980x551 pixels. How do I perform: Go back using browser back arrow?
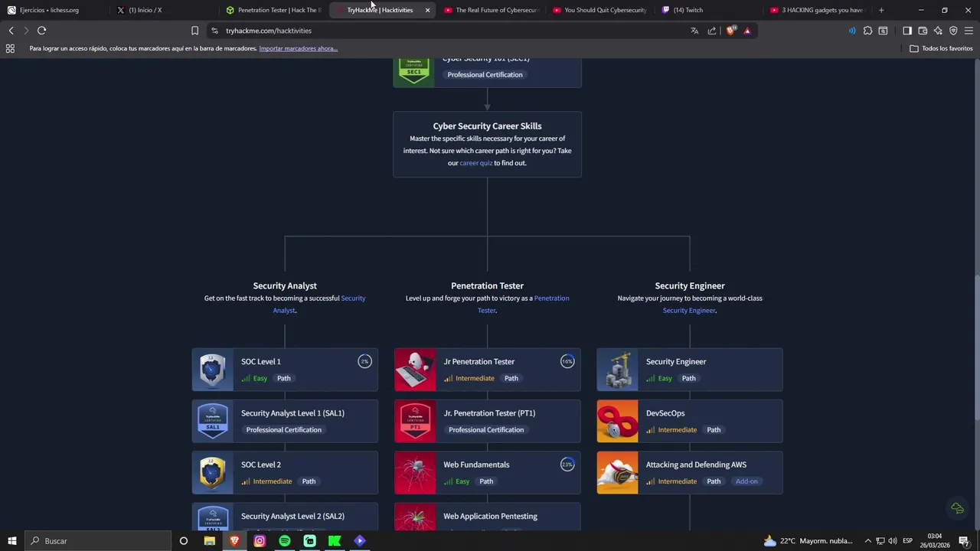click(11, 31)
